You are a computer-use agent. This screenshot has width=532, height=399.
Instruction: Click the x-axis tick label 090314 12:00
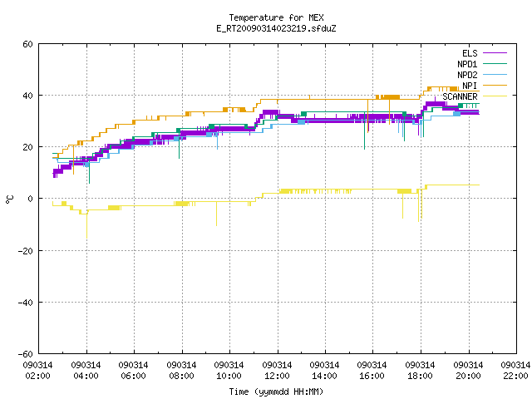(x=277, y=371)
